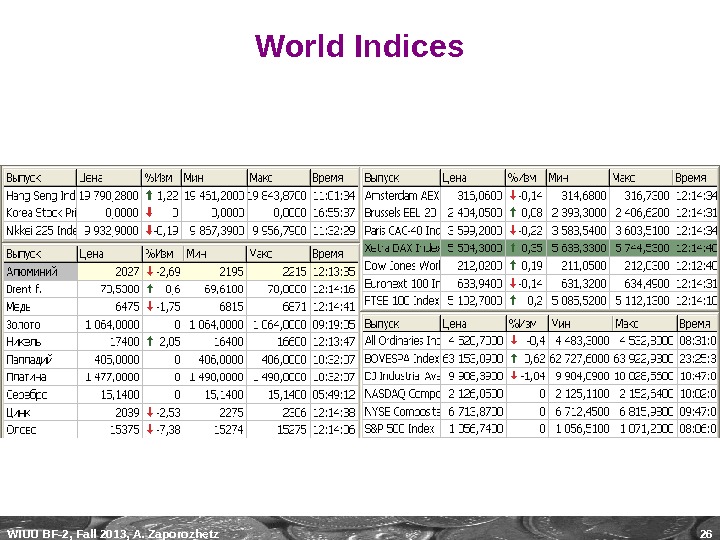Sort by Цена header in All Ordinaries table
The width and height of the screenshot is (720, 540).
point(473,323)
